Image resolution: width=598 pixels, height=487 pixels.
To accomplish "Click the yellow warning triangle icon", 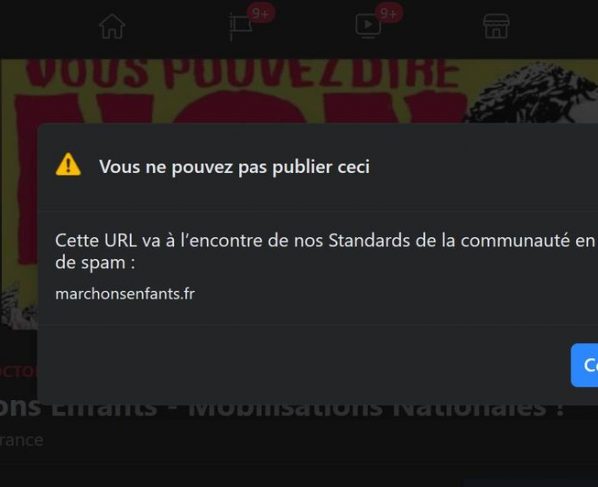I will pos(68,165).
